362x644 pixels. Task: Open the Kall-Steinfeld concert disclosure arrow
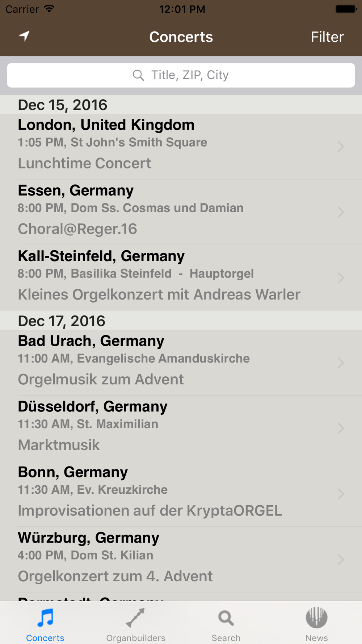point(341,278)
